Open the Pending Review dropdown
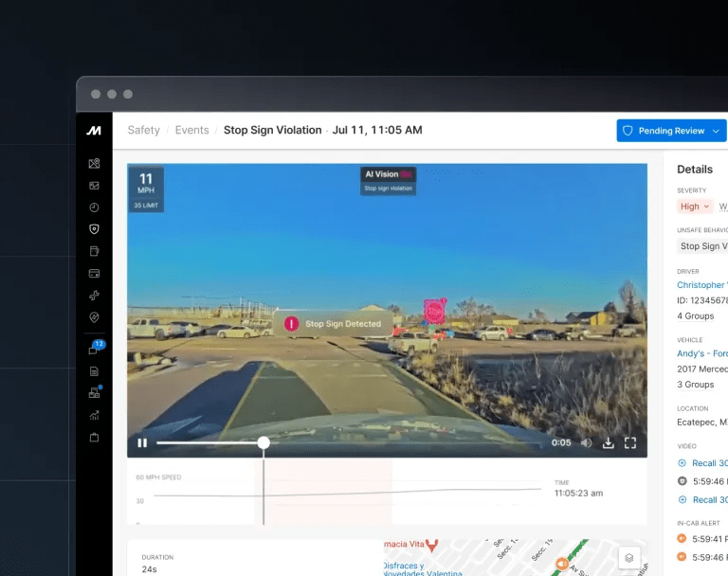728x576 pixels. point(671,131)
